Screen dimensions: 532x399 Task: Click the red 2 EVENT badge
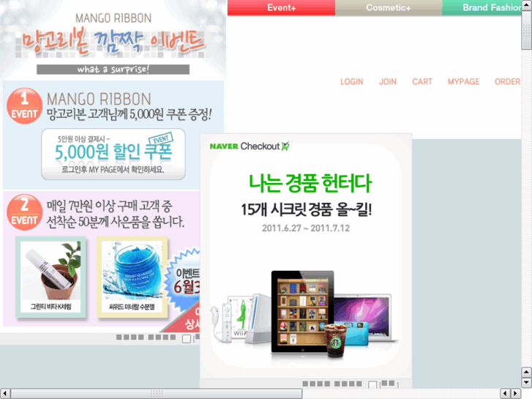pos(24,212)
